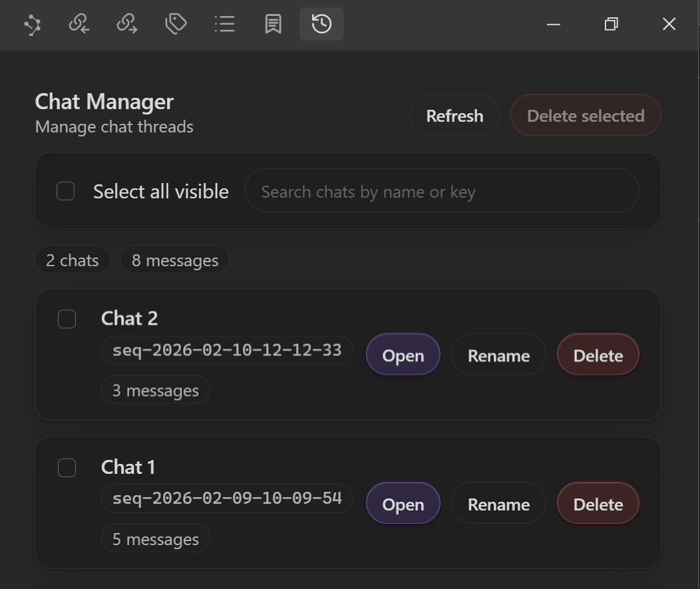Image resolution: width=700 pixels, height=589 pixels.
Task: Delete the Chat 1 thread
Action: (598, 504)
